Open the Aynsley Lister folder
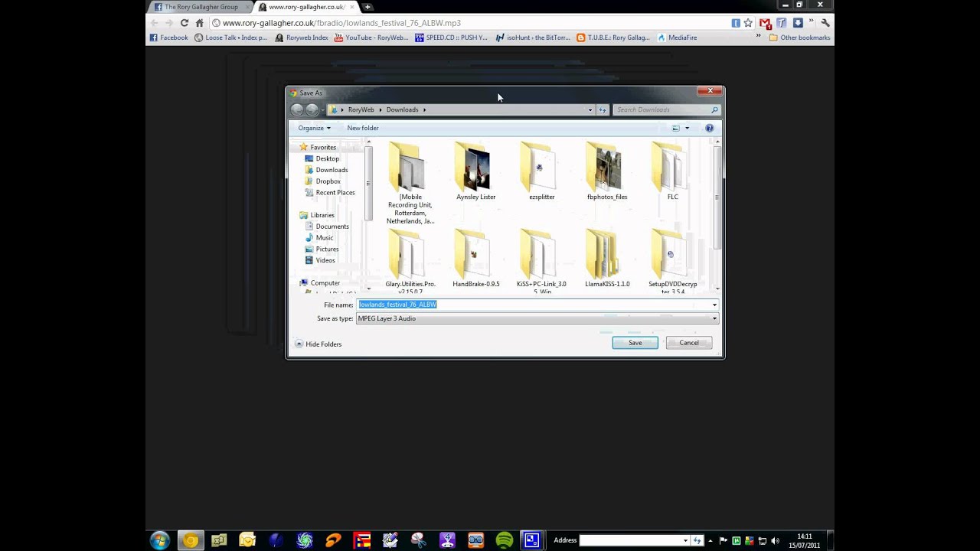This screenshot has height=551, width=980. click(475, 171)
